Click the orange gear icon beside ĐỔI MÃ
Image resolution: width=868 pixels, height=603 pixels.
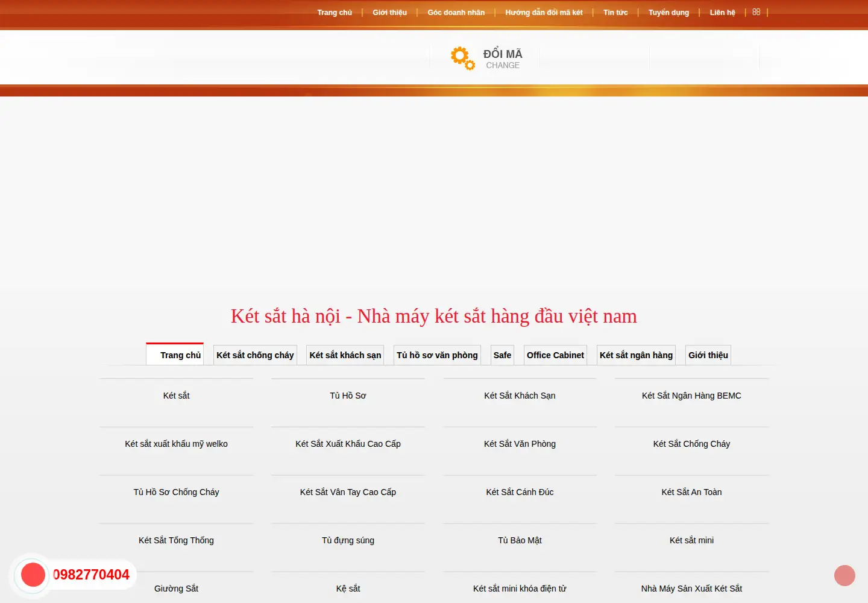click(463, 58)
